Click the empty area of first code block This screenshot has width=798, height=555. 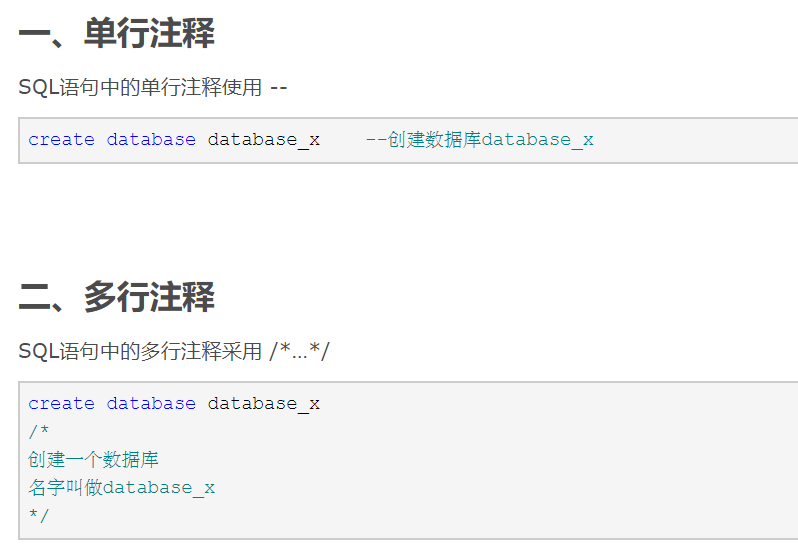tap(697, 140)
